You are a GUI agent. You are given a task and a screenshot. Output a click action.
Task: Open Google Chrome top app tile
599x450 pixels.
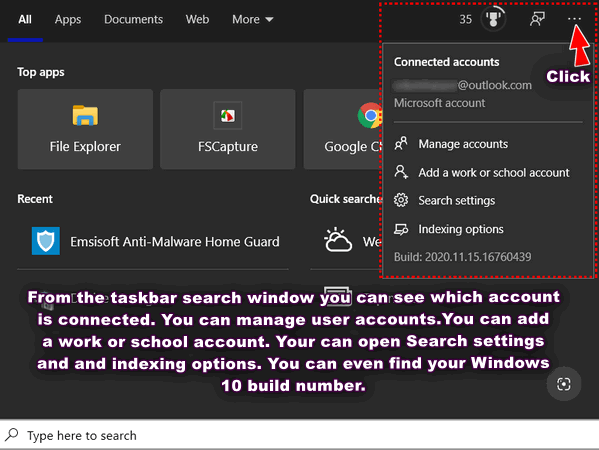343,129
